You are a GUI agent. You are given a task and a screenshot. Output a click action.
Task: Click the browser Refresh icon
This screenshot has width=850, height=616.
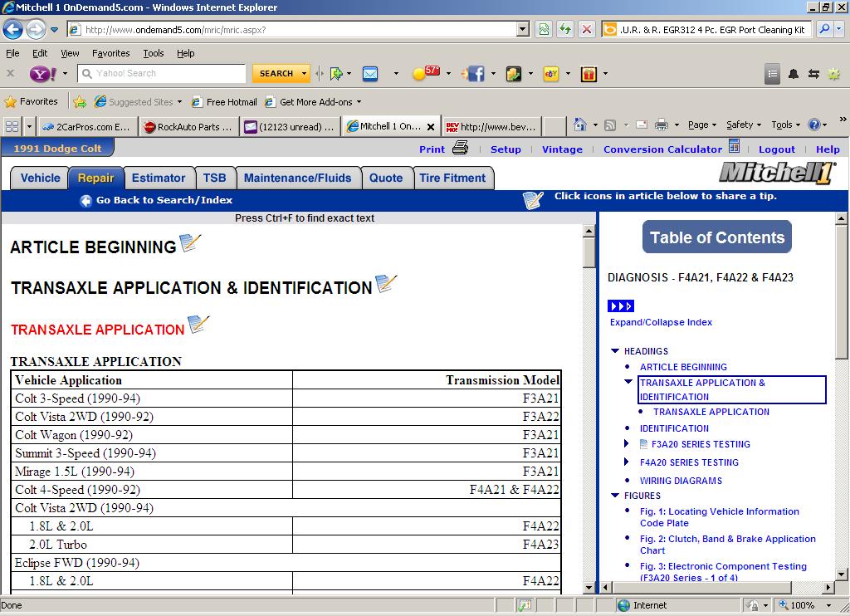(x=564, y=29)
